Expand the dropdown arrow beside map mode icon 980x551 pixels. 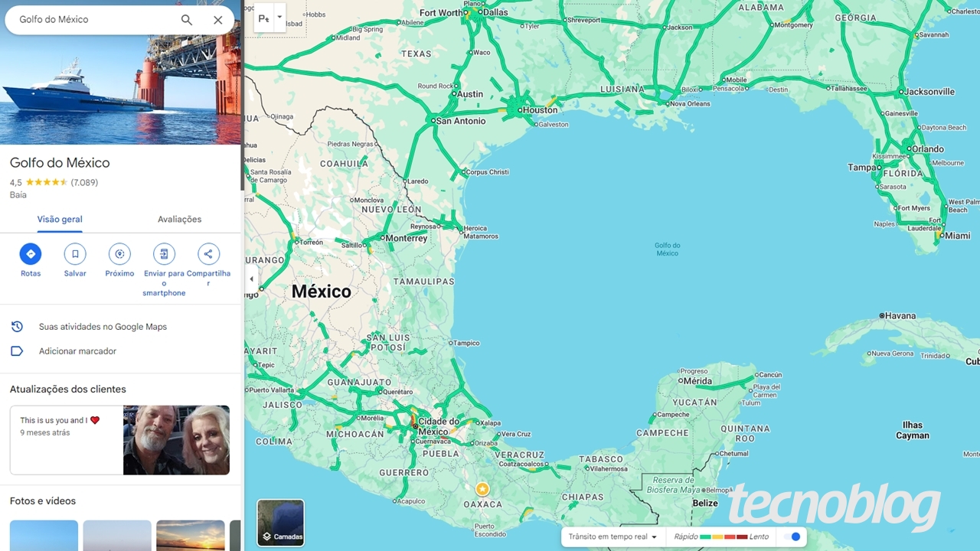[279, 17]
